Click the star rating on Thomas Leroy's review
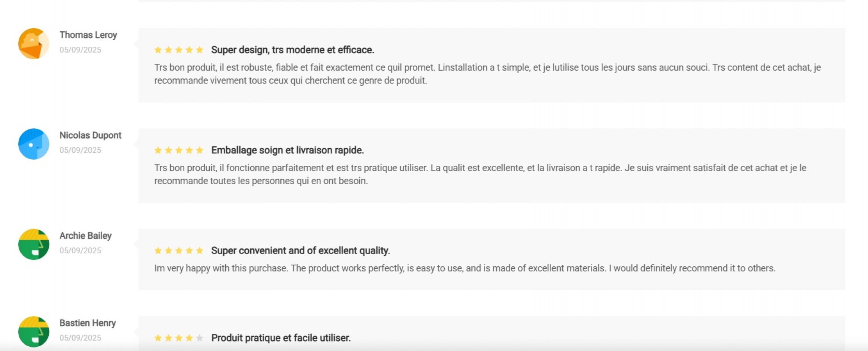 179,50
